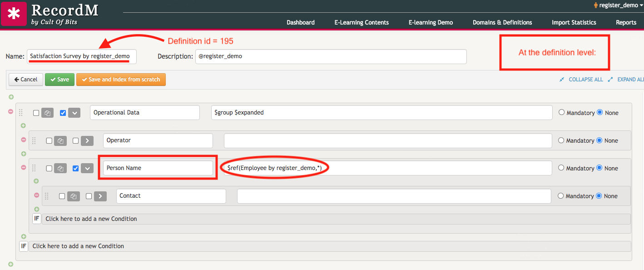
Task: Set Operational Data field to Mandatory
Action: (x=562, y=112)
